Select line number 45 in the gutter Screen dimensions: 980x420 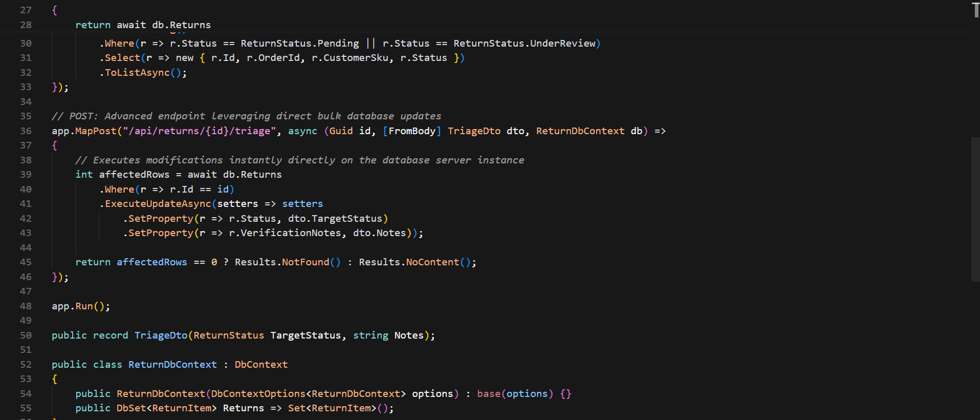(x=26, y=262)
